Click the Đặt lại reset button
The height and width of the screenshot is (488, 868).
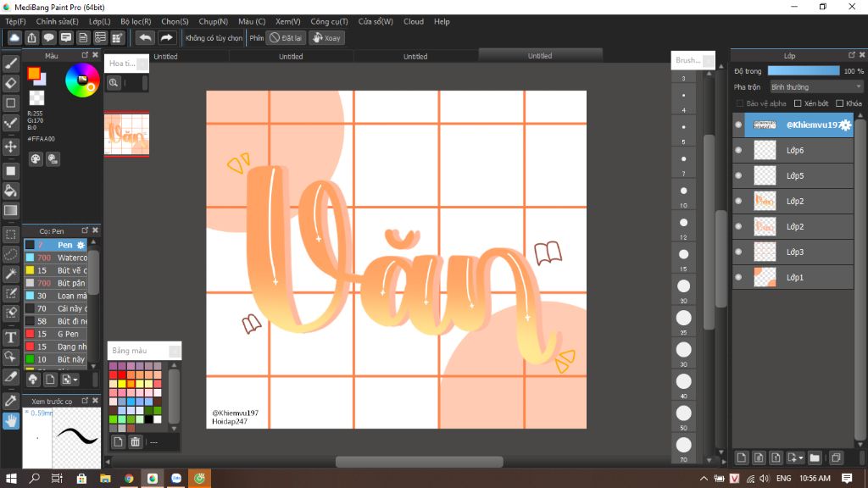point(286,37)
